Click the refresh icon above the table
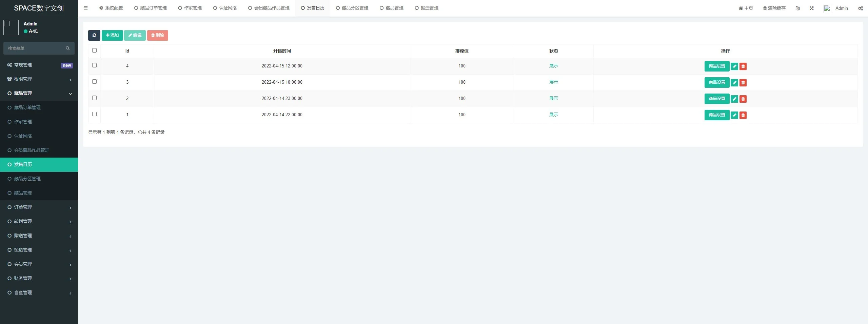 click(x=94, y=35)
